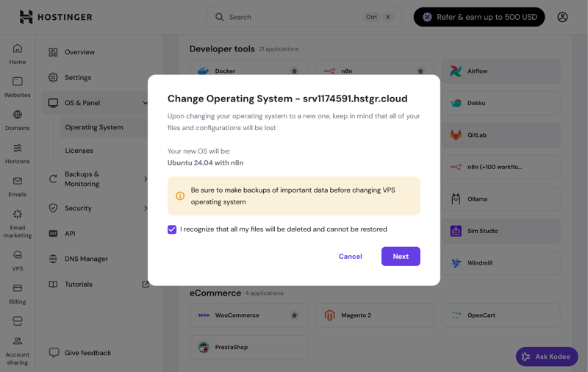Favorite WooCommerce with the star
Screen dimensions: 588x372
(x=294, y=315)
